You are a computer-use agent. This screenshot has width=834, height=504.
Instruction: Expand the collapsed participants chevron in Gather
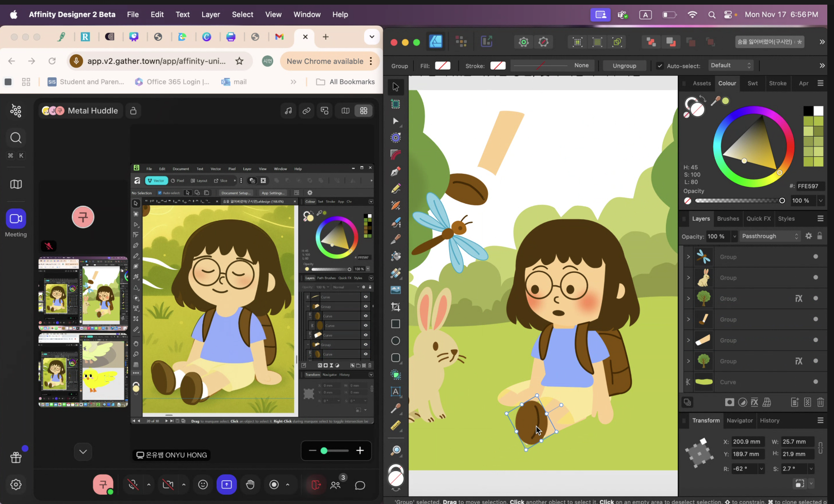click(x=83, y=452)
